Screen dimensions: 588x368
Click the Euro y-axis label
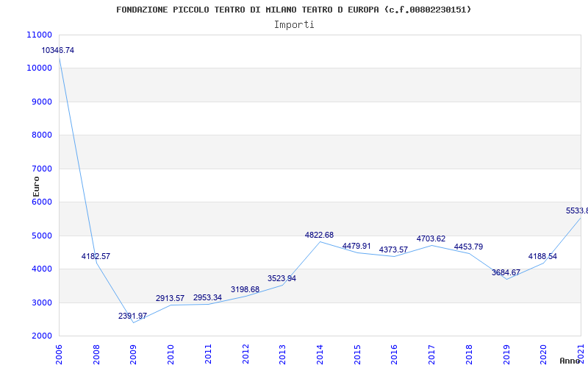coord(36,187)
